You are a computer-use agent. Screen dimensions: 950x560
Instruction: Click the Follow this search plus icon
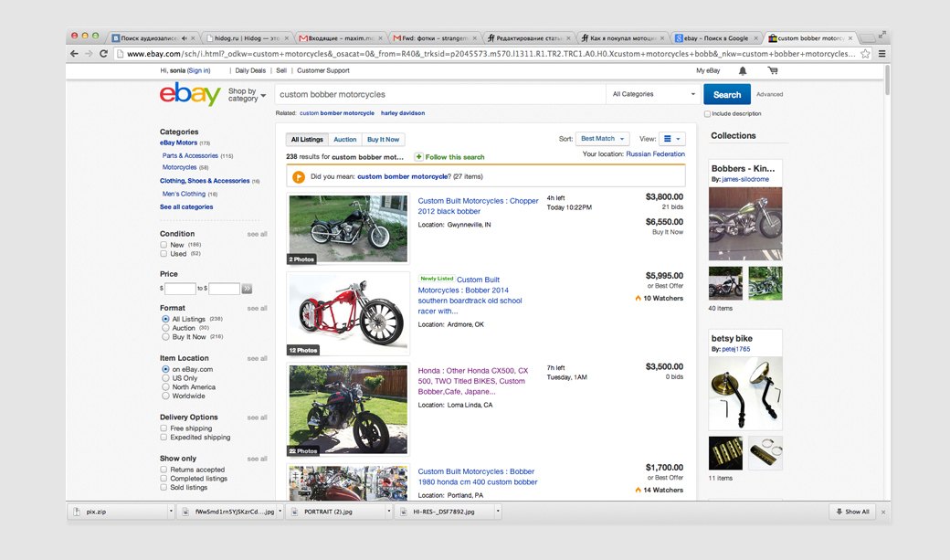click(x=418, y=157)
